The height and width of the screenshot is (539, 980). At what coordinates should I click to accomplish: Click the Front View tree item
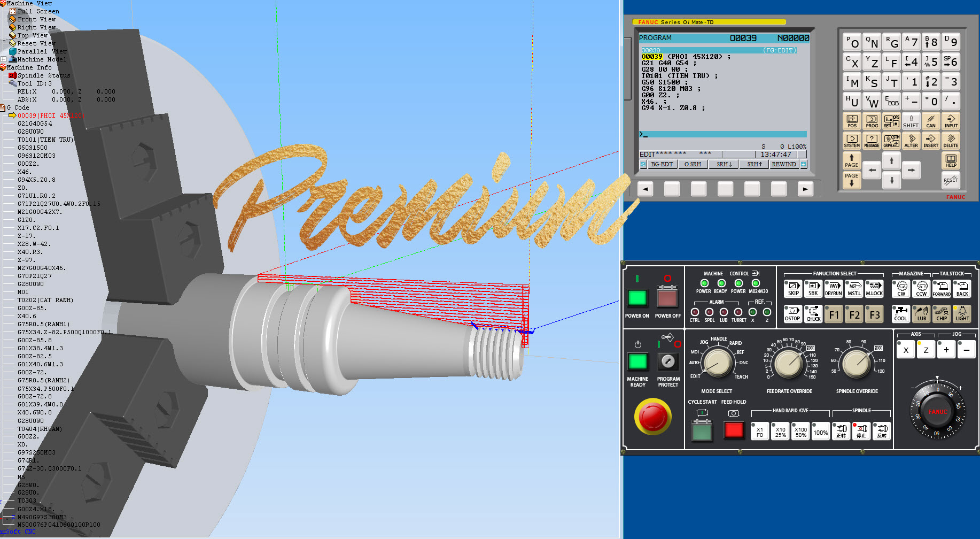36,19
